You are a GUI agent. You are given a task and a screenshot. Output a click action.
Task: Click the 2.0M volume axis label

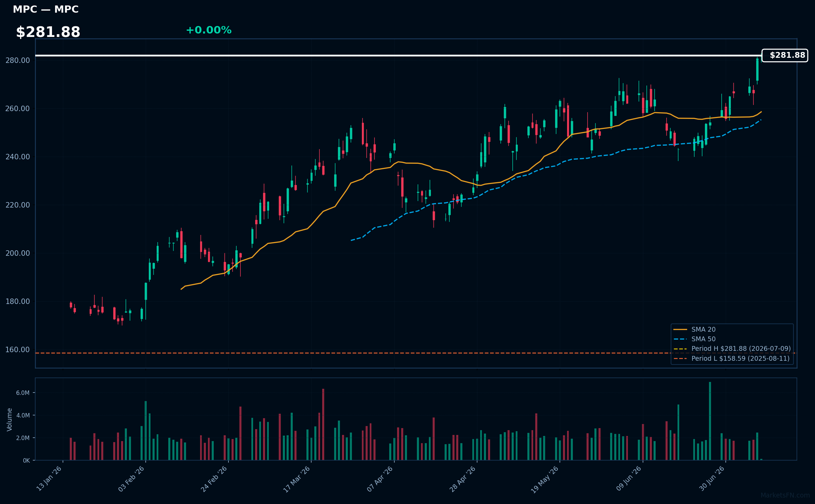pos(23,438)
